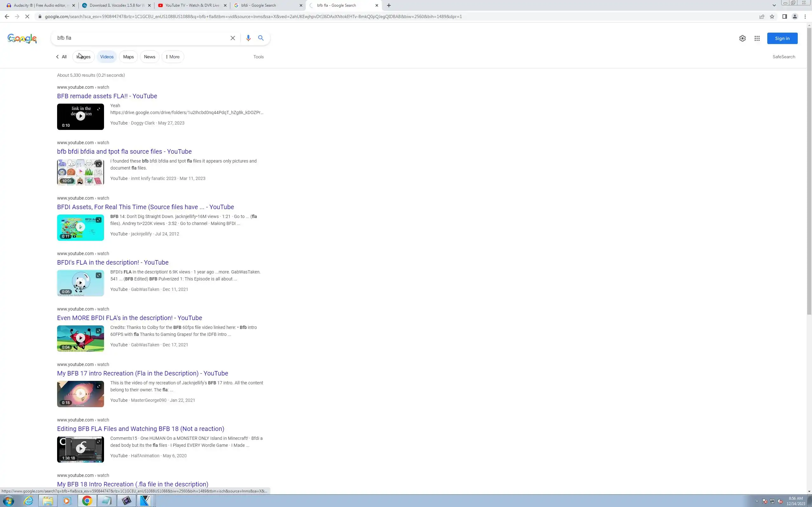Viewport: 812px width, 507px height.
Task: Open the Tools options
Action: [x=259, y=57]
